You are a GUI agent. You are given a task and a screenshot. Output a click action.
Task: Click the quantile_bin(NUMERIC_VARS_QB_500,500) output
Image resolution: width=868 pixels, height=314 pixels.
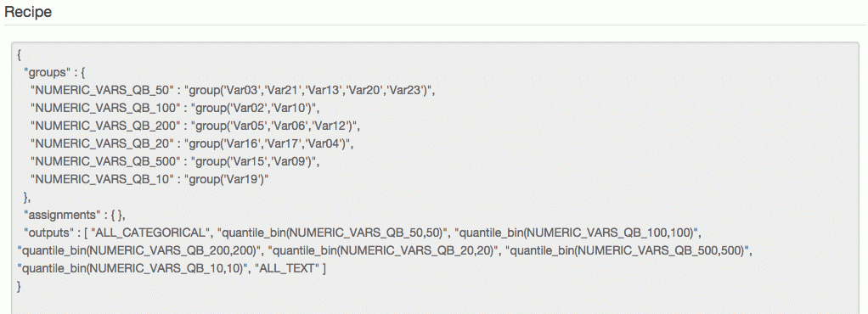[630, 251]
